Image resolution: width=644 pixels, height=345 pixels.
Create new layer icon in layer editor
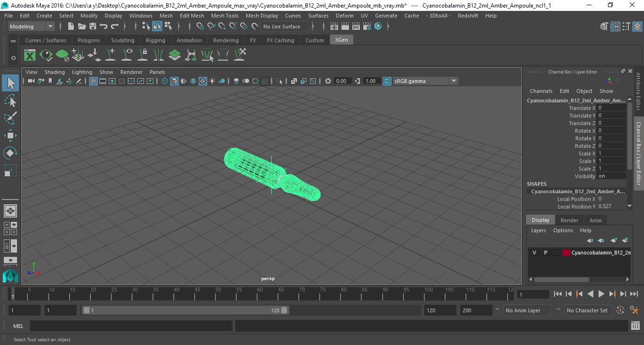[x=614, y=240]
